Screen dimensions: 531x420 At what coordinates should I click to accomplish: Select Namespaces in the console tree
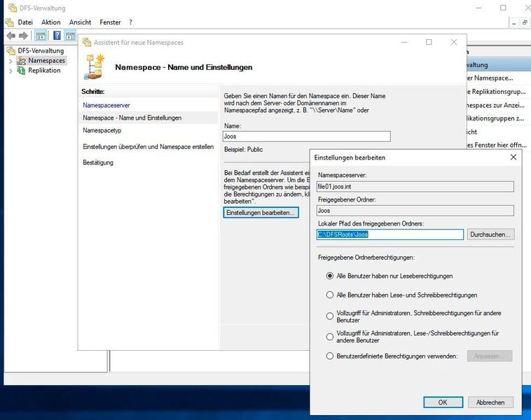pos(46,61)
